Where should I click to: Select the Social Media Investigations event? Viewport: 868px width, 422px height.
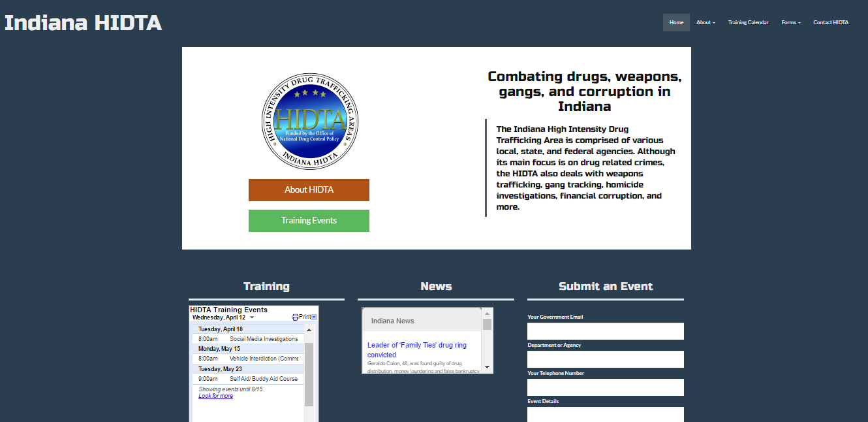[x=263, y=339]
